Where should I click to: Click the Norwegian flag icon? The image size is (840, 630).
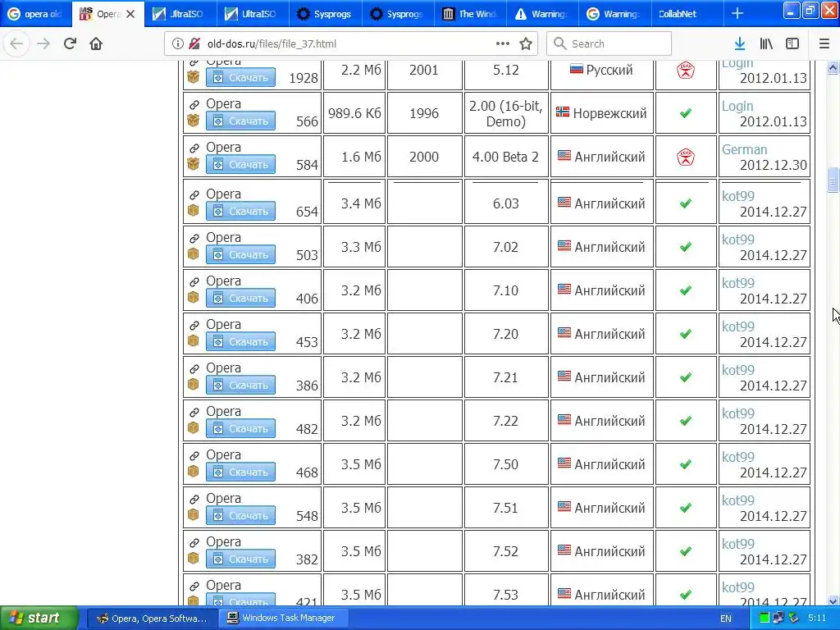[563, 112]
